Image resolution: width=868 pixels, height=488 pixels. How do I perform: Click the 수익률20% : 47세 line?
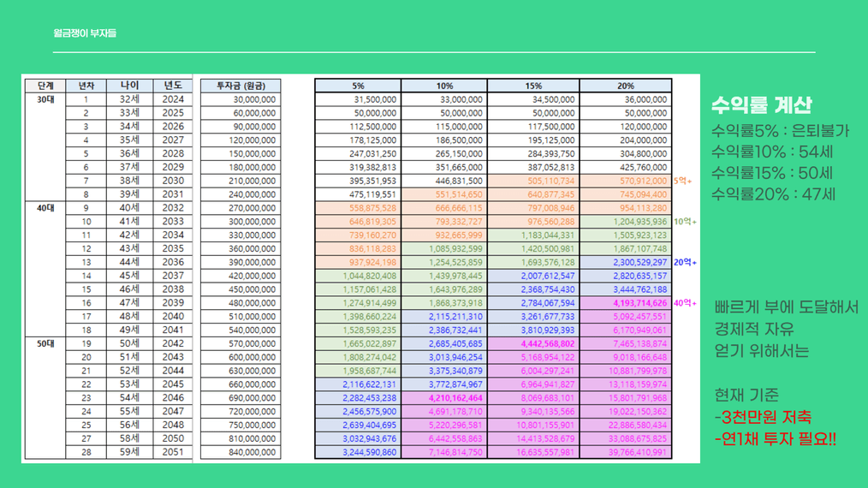pyautogui.click(x=773, y=194)
